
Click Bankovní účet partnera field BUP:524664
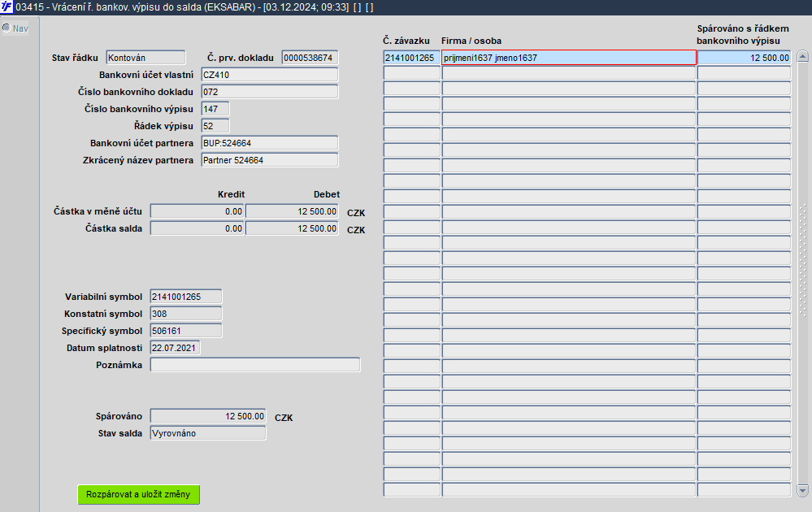[269, 143]
